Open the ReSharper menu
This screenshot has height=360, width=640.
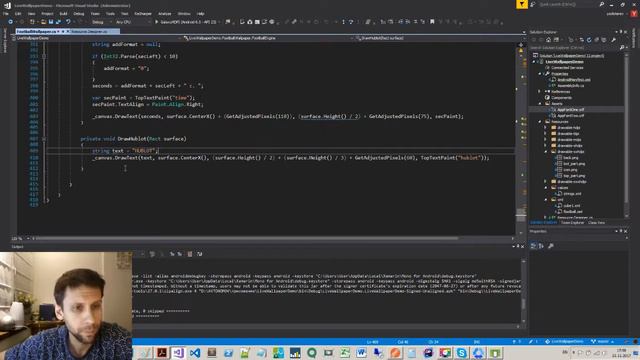[143, 13]
